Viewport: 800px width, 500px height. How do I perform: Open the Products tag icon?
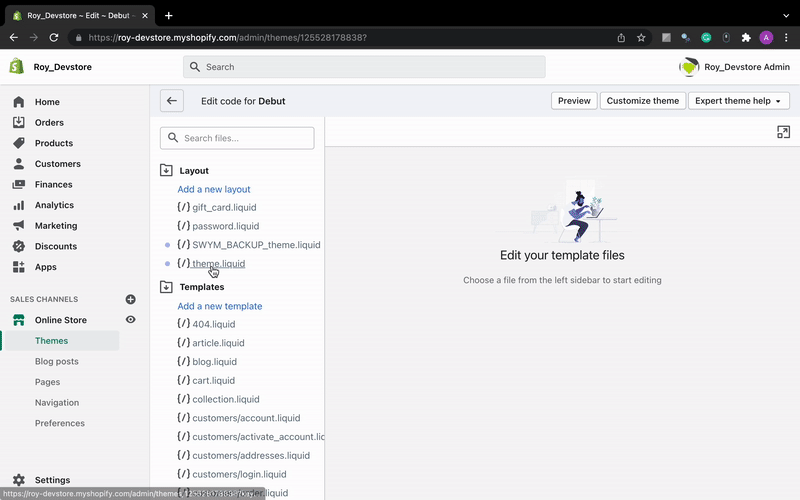click(x=19, y=143)
